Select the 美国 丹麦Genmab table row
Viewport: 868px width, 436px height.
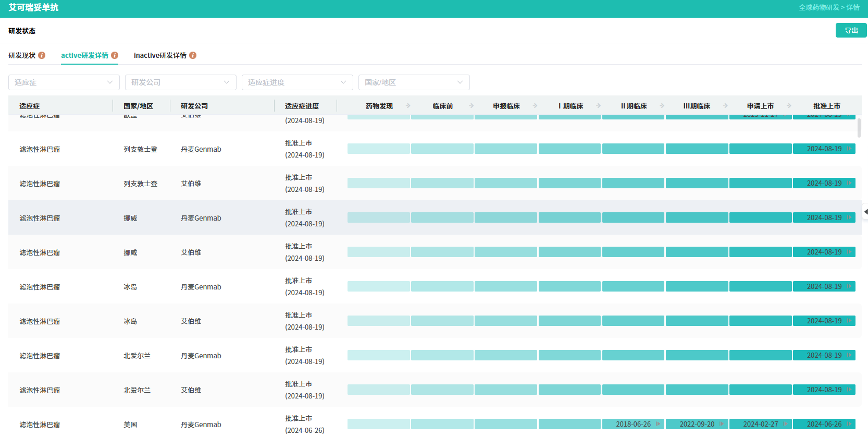coord(435,424)
